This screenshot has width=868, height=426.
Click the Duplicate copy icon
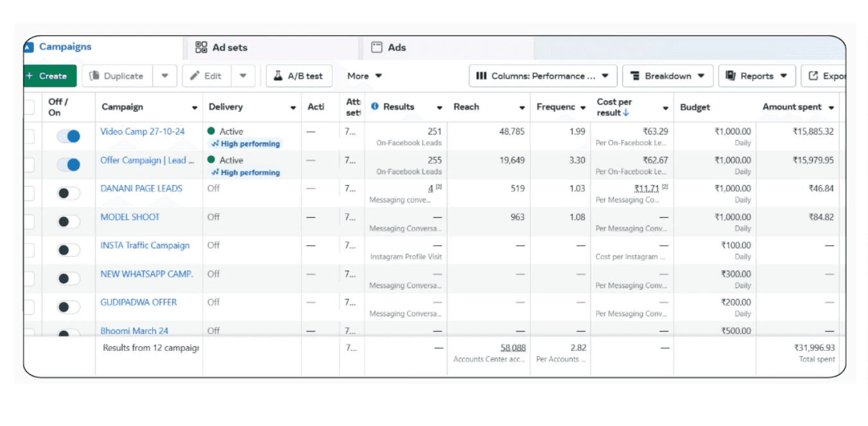(94, 76)
